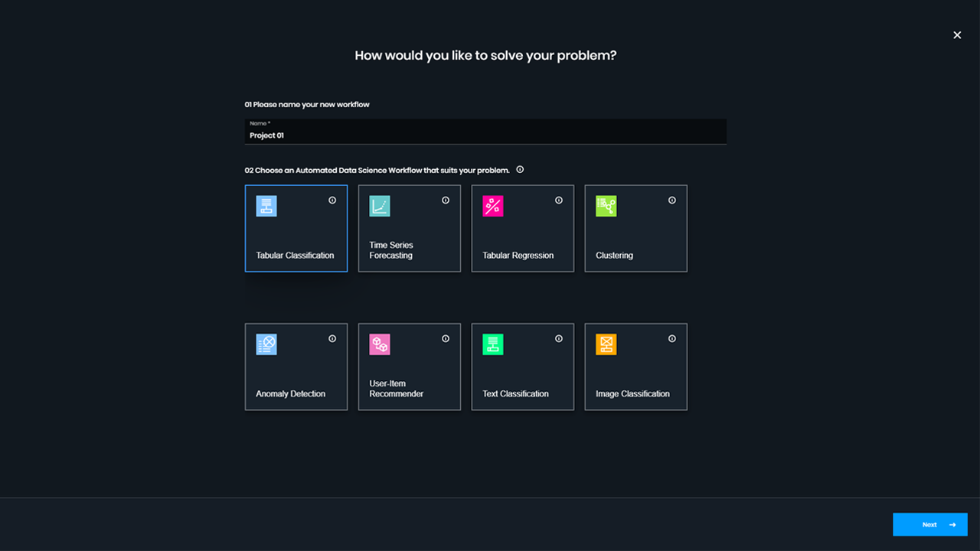Open info for the Tabular Classification card
Screen dimensions: 980x551
(x=332, y=201)
